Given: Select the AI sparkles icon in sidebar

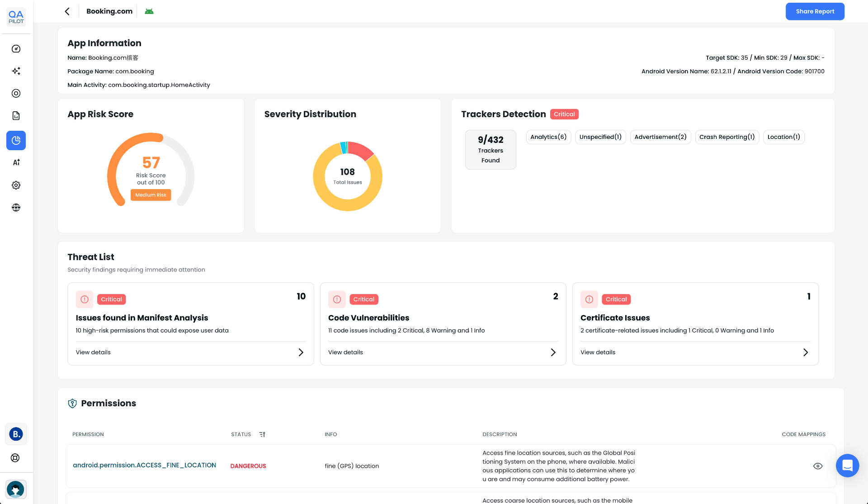Looking at the screenshot, I should (x=16, y=71).
